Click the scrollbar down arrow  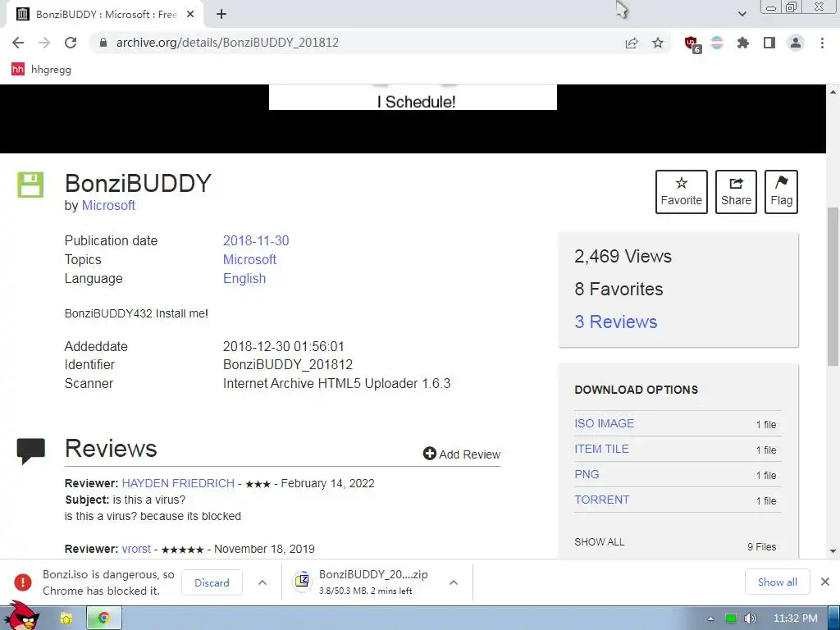coord(833,550)
